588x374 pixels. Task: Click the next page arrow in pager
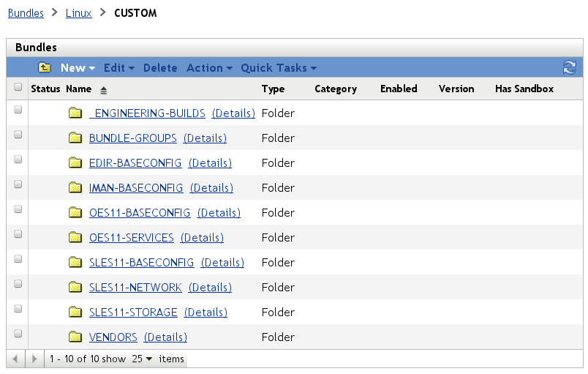point(34,359)
